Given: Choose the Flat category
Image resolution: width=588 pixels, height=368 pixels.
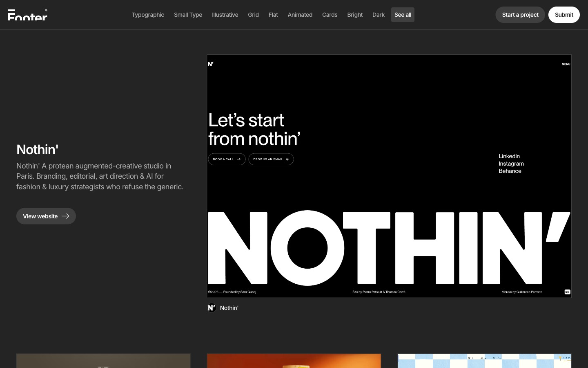Looking at the screenshot, I should pos(273,15).
